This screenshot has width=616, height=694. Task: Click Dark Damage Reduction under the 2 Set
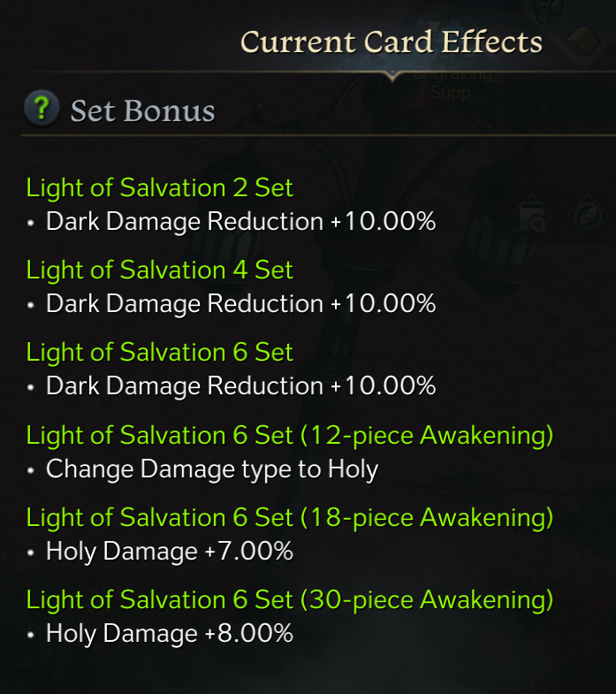[x=240, y=221]
